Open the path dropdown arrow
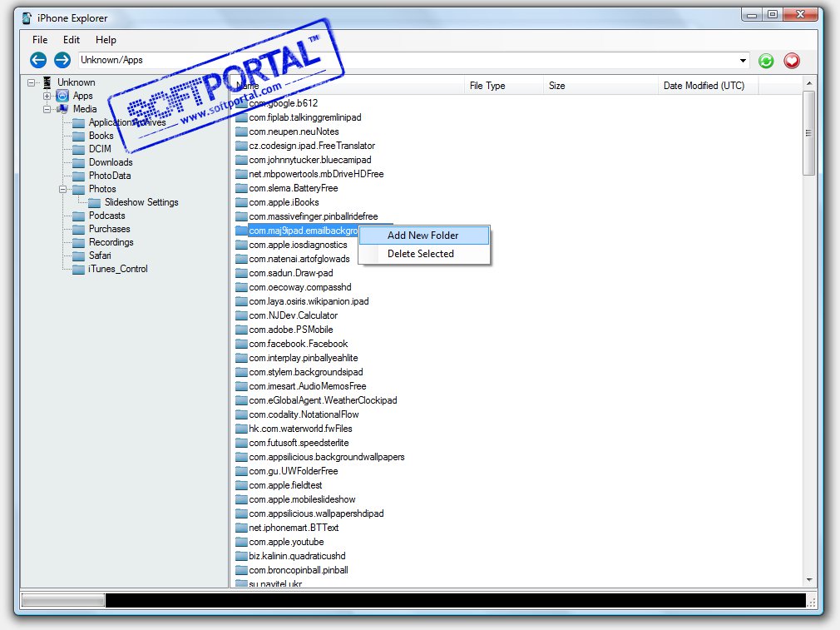The image size is (840, 630). tap(743, 61)
